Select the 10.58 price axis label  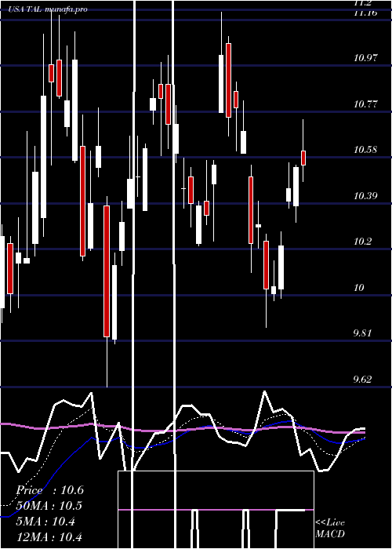click(366, 150)
